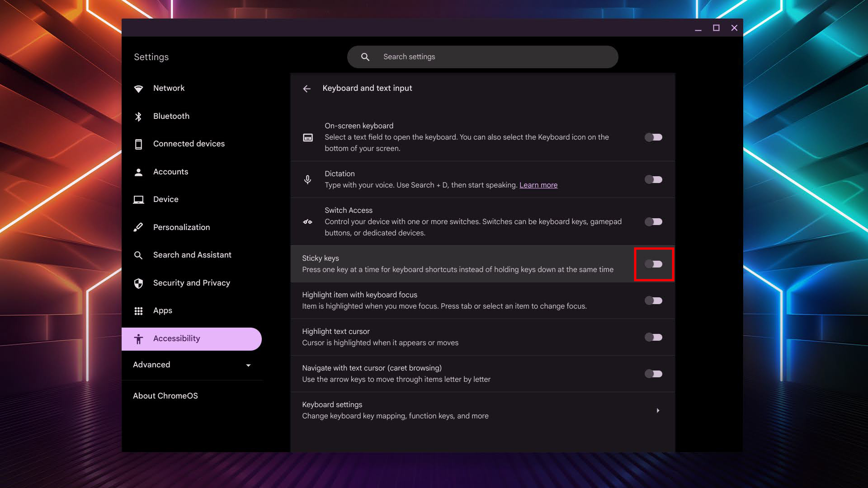This screenshot has height=488, width=868.
Task: Click the Bluetooth icon in the sidebar
Action: 138,117
